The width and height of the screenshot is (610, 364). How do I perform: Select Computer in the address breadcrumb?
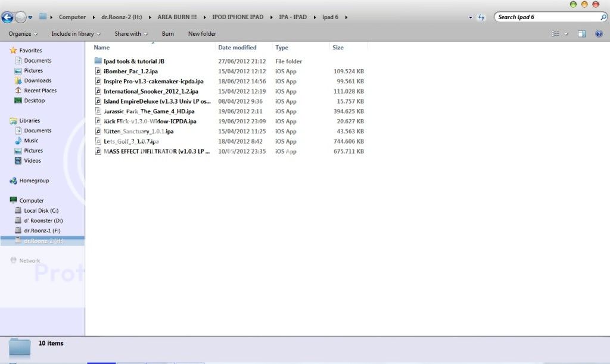(x=72, y=17)
